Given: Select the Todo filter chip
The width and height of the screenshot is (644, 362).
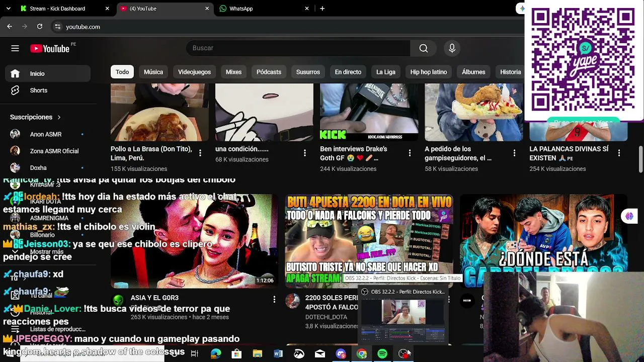Looking at the screenshot, I should (x=122, y=72).
